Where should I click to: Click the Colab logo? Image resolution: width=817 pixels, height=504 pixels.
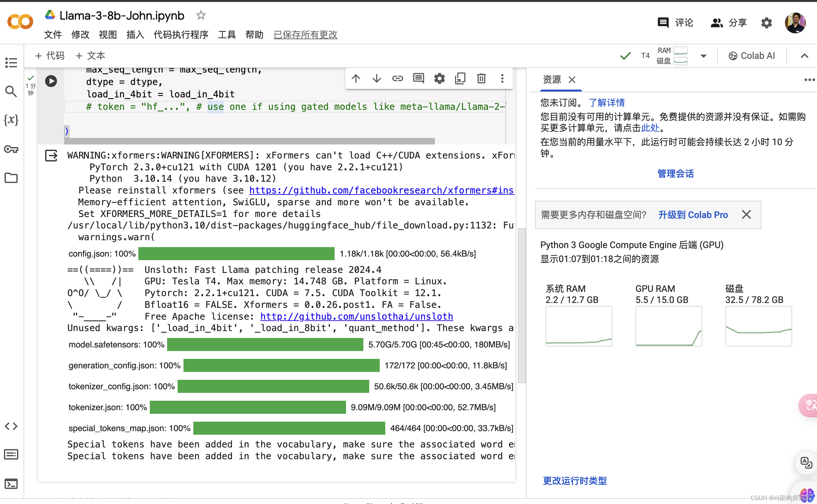(20, 22)
